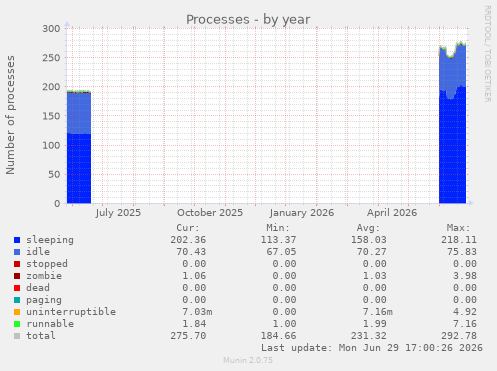Click runnable minimum value 1.00
497x371 pixels.
coord(284,324)
